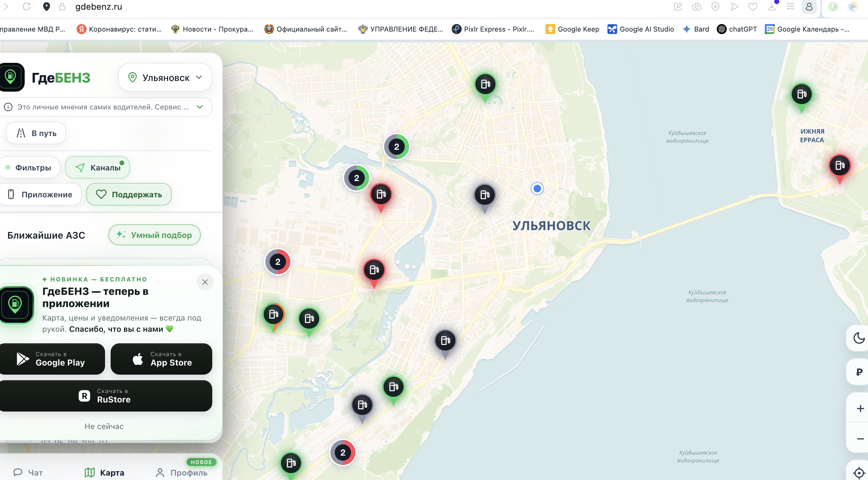Click the В путь route button

[x=36, y=133]
